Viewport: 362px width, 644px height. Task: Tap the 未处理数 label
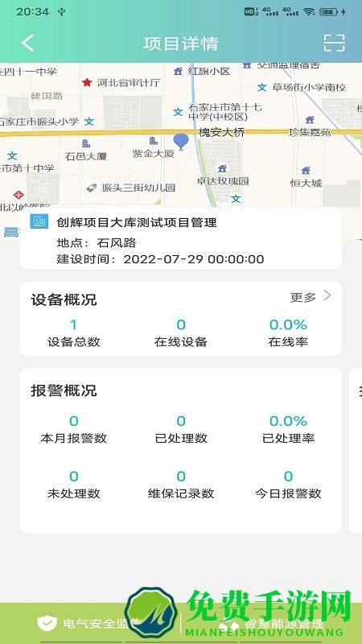point(74,493)
